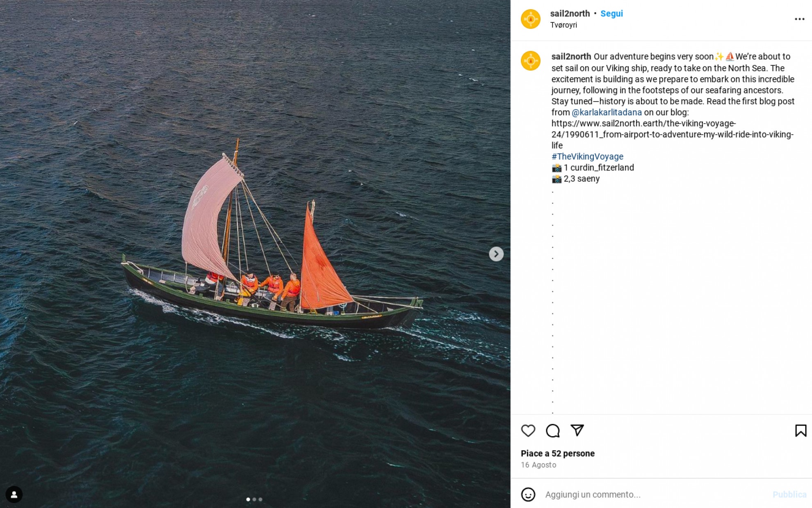Go to next photo with arrow
Screen dimensions: 812x508
pyautogui.click(x=496, y=254)
